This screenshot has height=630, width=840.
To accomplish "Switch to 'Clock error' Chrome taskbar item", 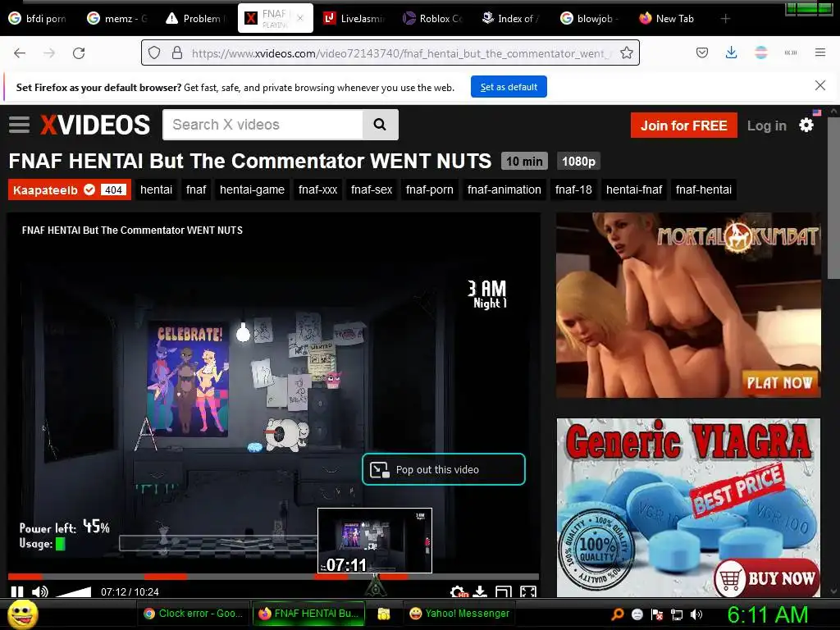I will coord(194,614).
